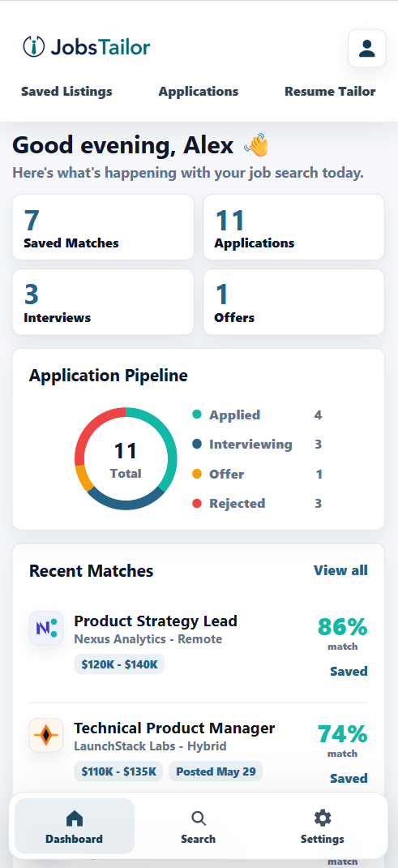Select the blue Interviewing legend dot
The image size is (398, 868).
[197, 444]
